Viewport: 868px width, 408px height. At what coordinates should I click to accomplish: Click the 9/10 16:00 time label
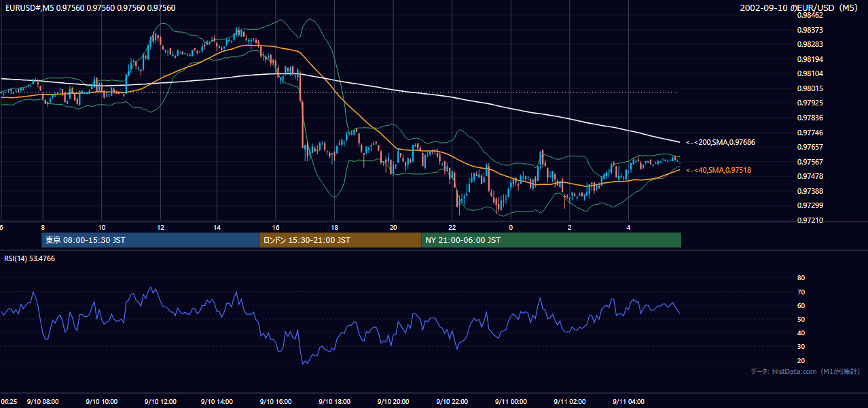click(277, 401)
